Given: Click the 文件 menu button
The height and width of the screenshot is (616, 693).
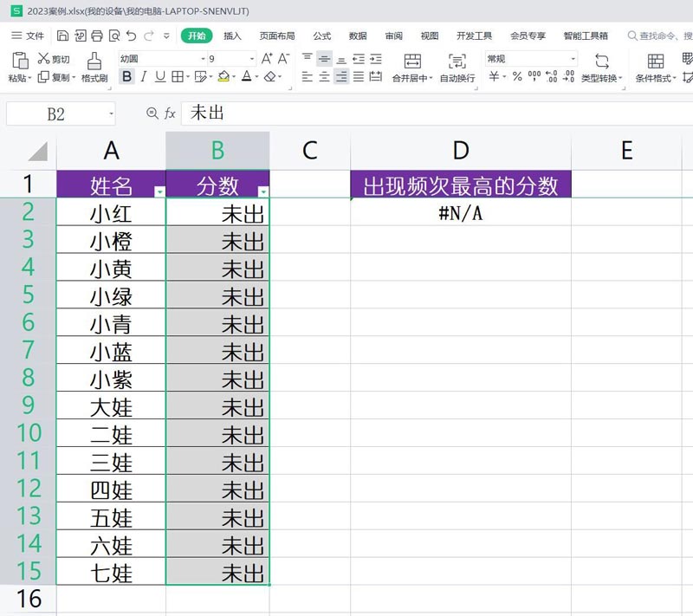Looking at the screenshot, I should click(x=28, y=36).
